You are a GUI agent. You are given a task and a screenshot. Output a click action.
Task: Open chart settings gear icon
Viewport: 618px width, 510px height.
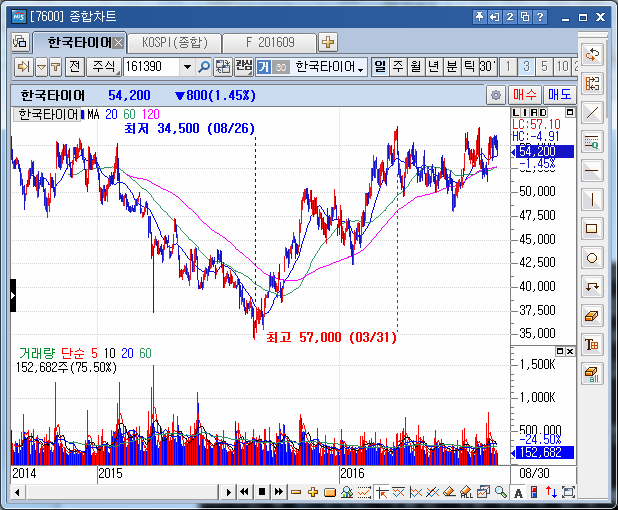(x=496, y=95)
